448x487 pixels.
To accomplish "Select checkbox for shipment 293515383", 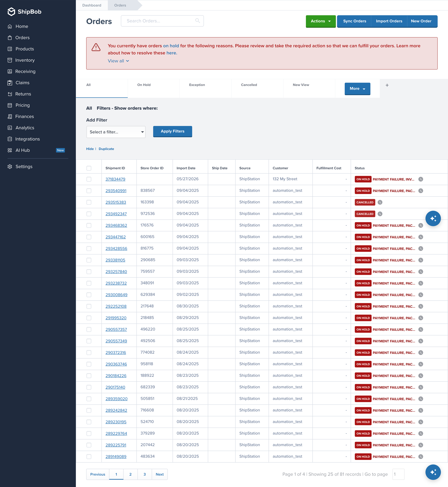I will [89, 202].
